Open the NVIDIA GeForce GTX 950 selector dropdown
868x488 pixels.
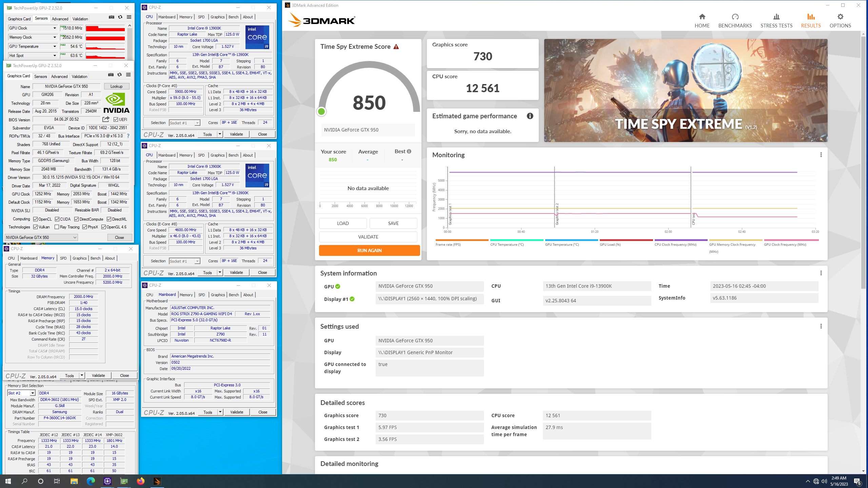coord(41,238)
